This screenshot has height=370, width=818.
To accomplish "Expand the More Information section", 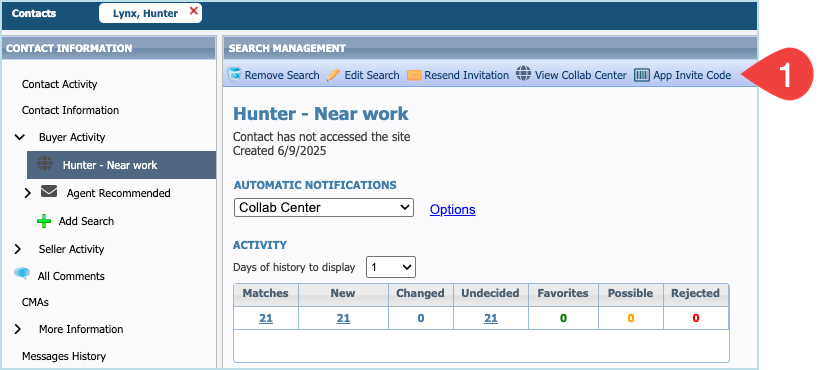I will click(18, 329).
